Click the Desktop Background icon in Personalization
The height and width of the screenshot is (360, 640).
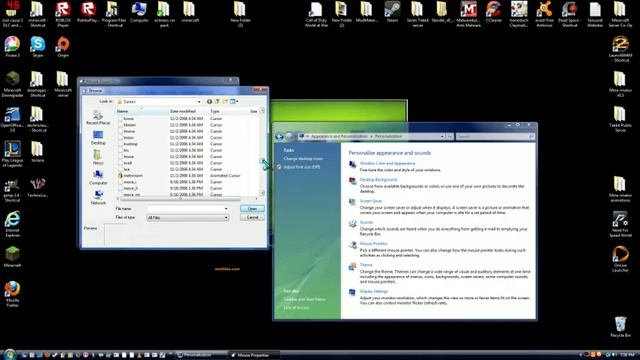tap(352, 181)
